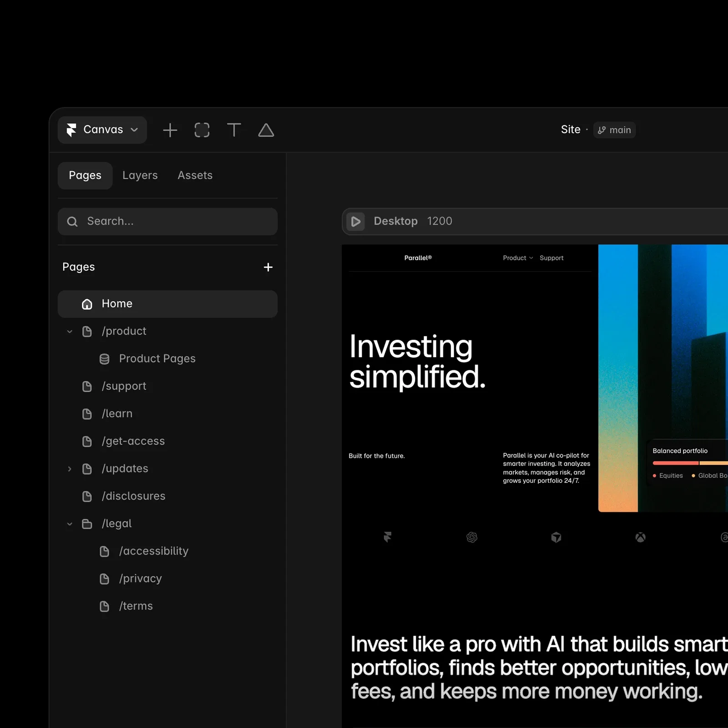Screen dimensions: 728x728
Task: Open the /product page
Action: coord(124,331)
